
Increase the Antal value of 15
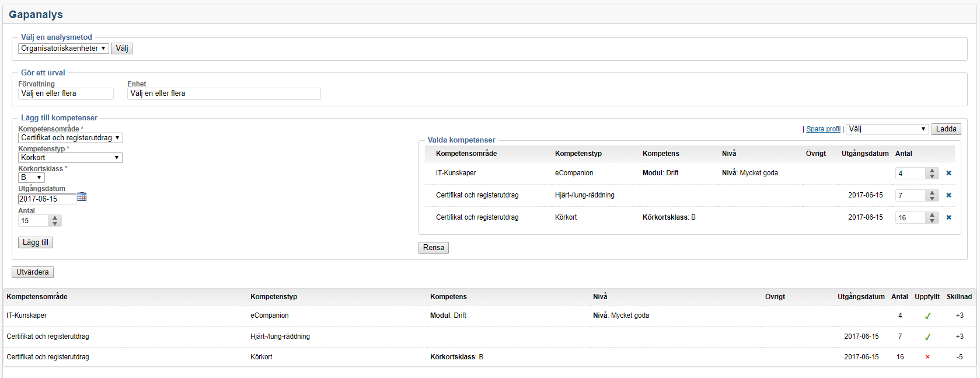(x=55, y=218)
